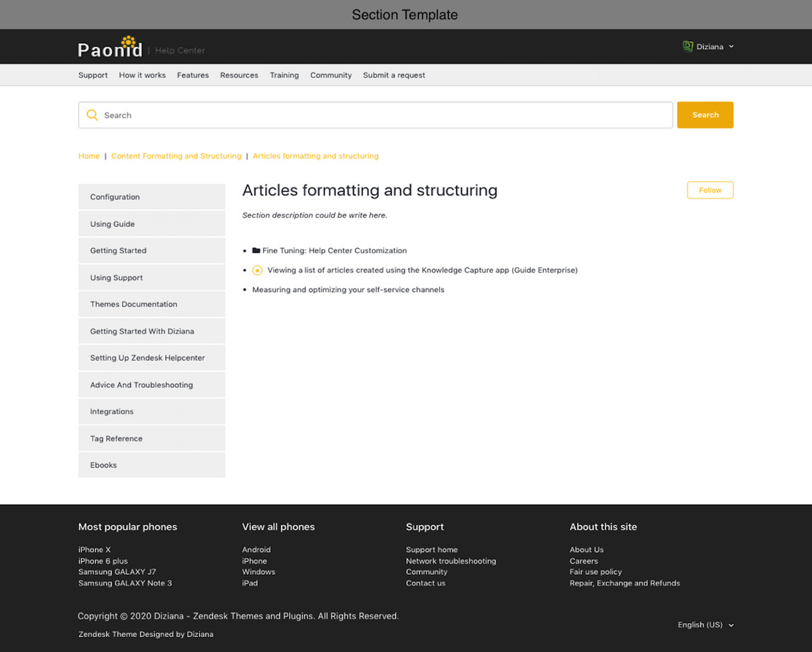Viewport: 812px width, 652px height.
Task: Select Using Support in the sidebar
Action: 152,278
